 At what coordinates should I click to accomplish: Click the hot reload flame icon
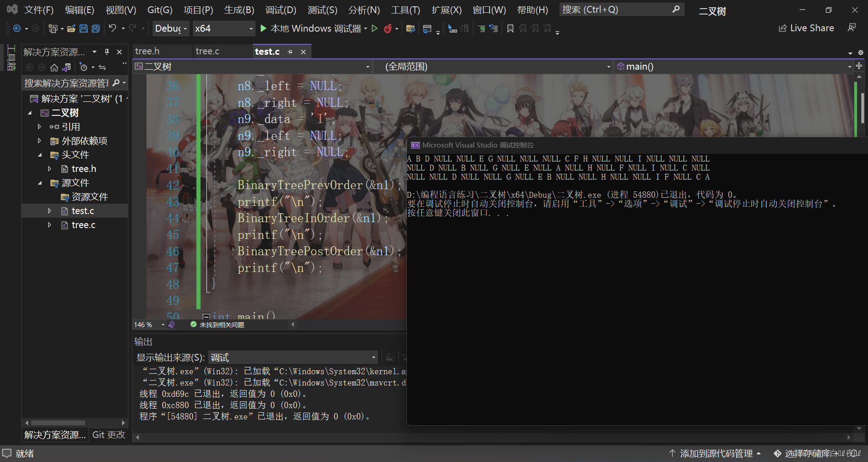[388, 29]
